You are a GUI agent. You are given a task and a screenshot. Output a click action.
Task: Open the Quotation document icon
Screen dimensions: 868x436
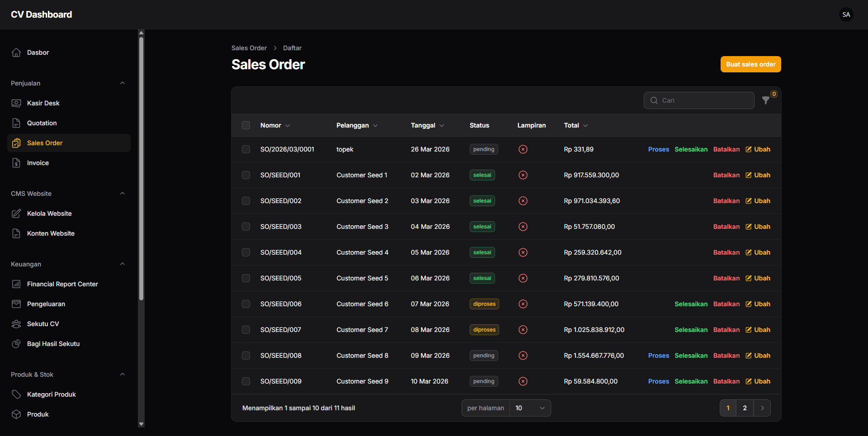point(16,123)
